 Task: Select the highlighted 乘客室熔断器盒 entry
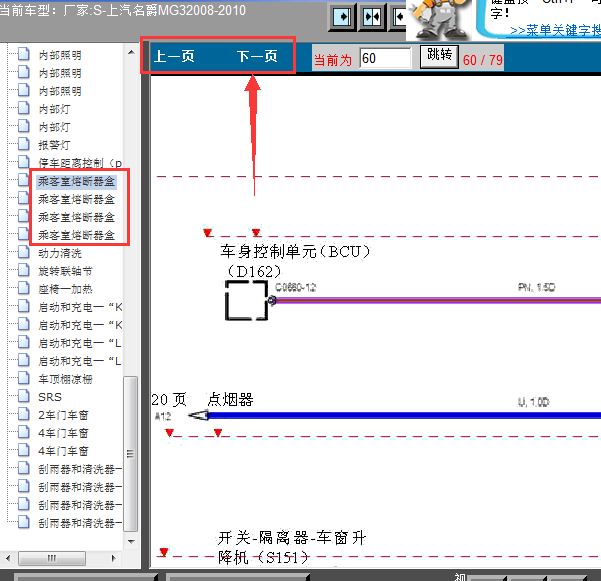[76, 181]
